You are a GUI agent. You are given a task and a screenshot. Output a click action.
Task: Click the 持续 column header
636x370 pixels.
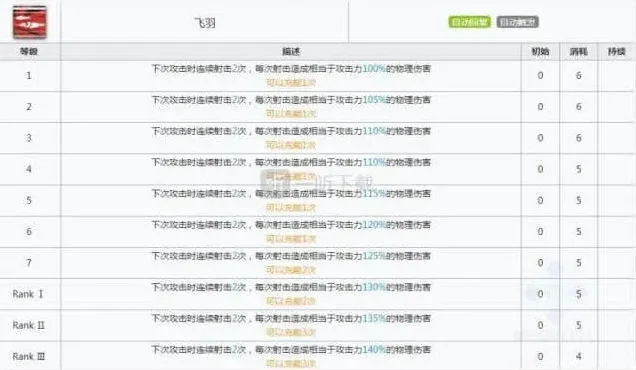click(x=617, y=52)
